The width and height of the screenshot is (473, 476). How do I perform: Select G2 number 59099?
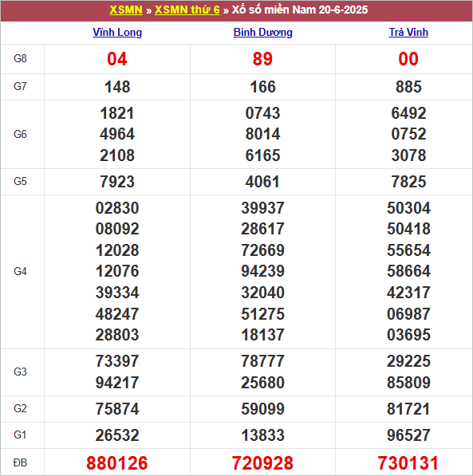pyautogui.click(x=262, y=409)
